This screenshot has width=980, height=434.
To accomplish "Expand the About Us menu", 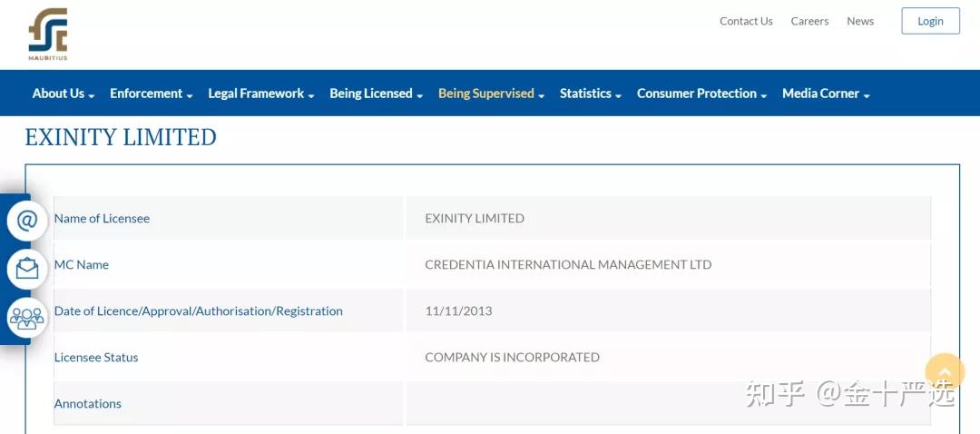I will click(64, 94).
